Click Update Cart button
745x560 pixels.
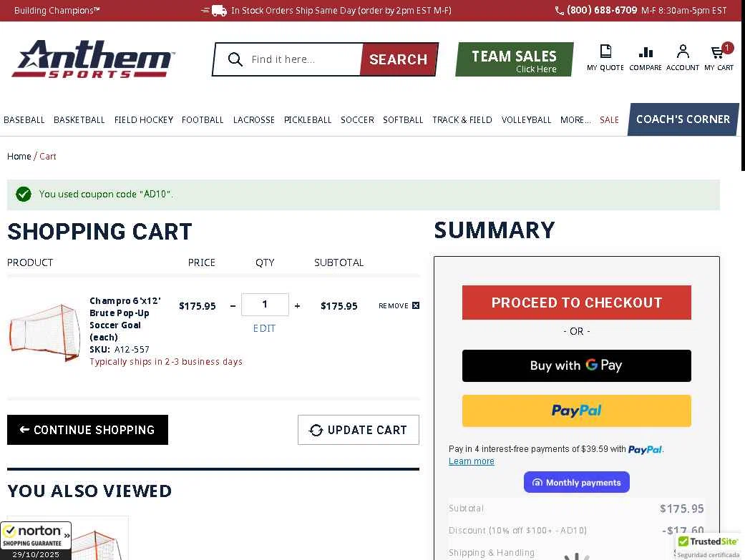[x=359, y=430]
